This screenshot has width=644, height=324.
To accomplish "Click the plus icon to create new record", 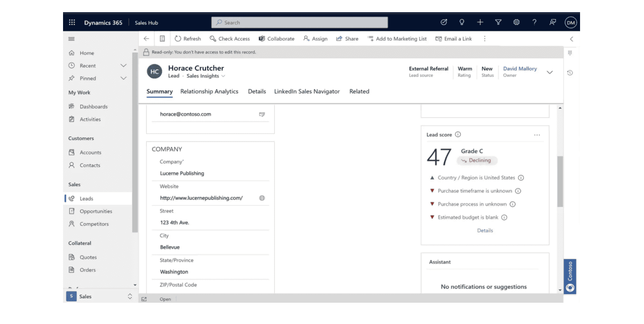I will coord(480,23).
